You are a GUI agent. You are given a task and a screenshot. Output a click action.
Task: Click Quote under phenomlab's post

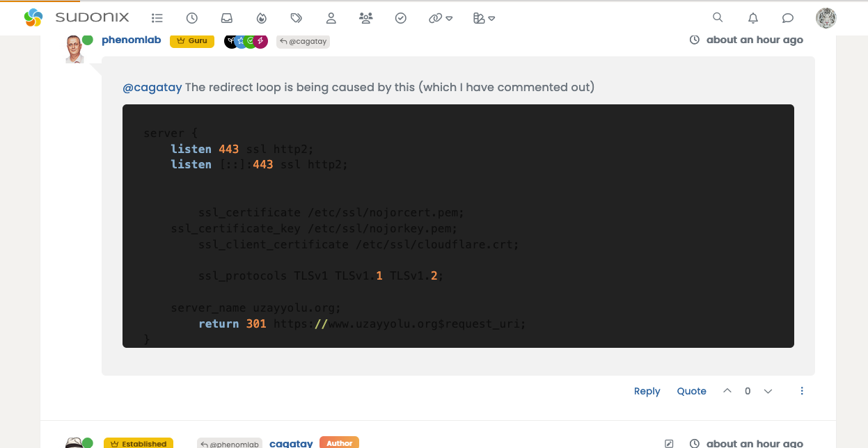(691, 391)
